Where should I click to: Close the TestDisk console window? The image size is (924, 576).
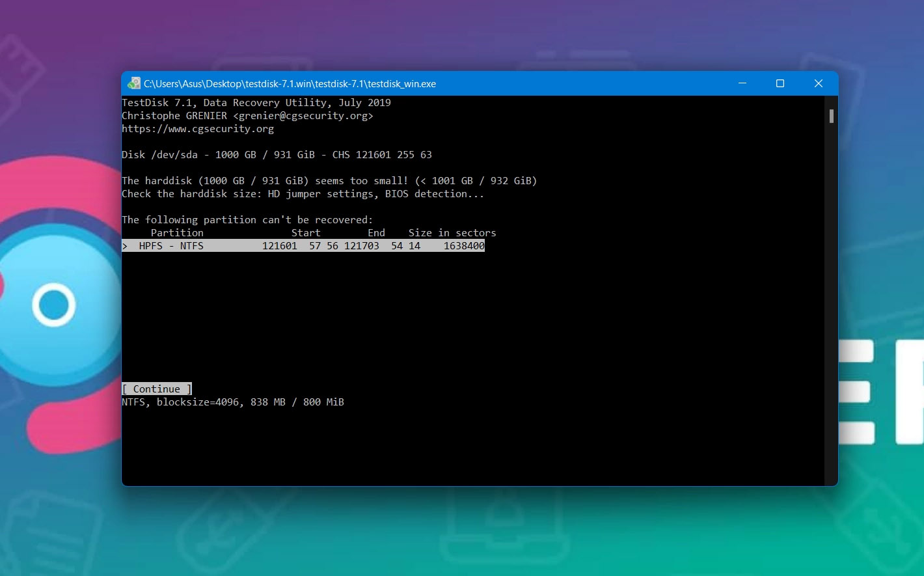pyautogui.click(x=819, y=83)
